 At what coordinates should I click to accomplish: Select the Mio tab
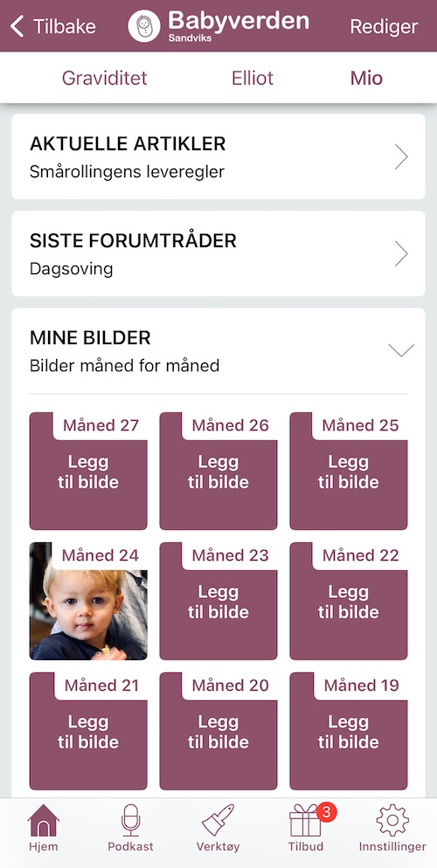click(x=367, y=78)
